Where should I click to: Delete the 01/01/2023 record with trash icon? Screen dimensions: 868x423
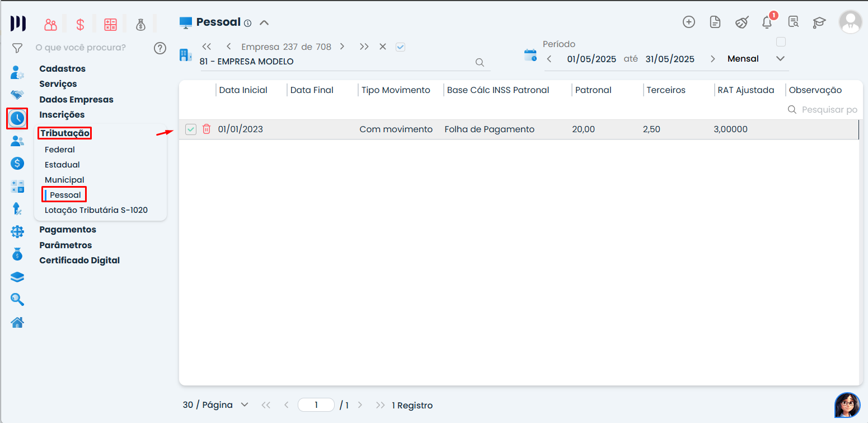click(207, 129)
